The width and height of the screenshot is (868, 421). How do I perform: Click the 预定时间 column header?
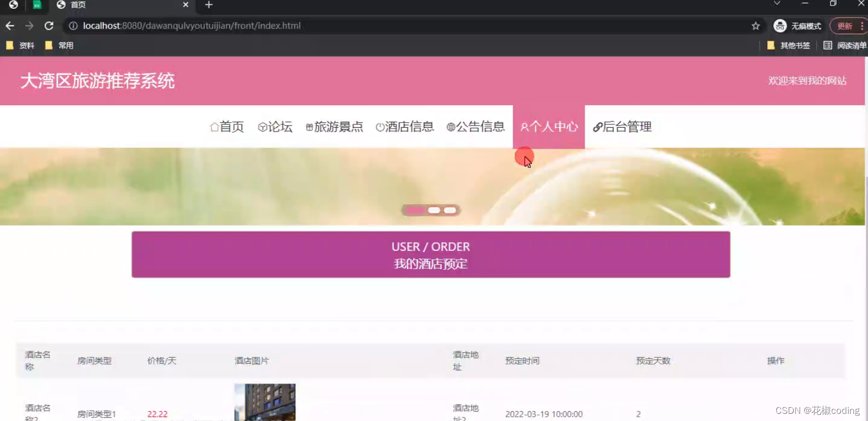coord(522,360)
